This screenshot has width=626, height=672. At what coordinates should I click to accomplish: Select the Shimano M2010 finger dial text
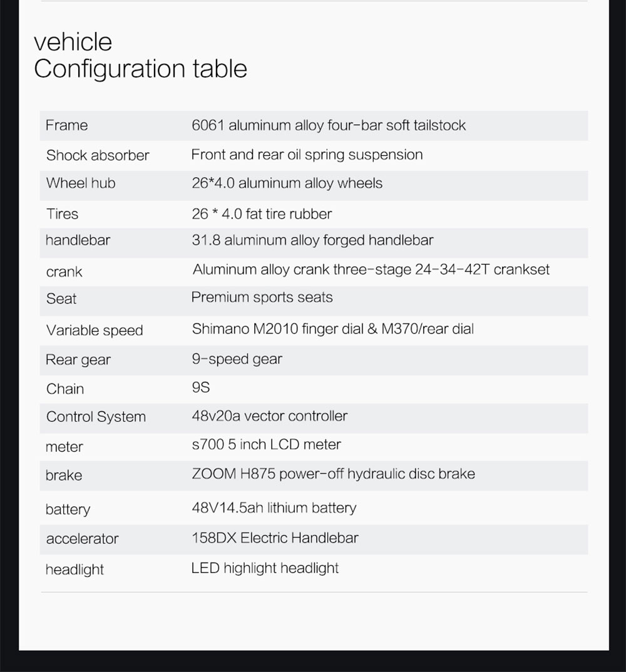pos(332,328)
